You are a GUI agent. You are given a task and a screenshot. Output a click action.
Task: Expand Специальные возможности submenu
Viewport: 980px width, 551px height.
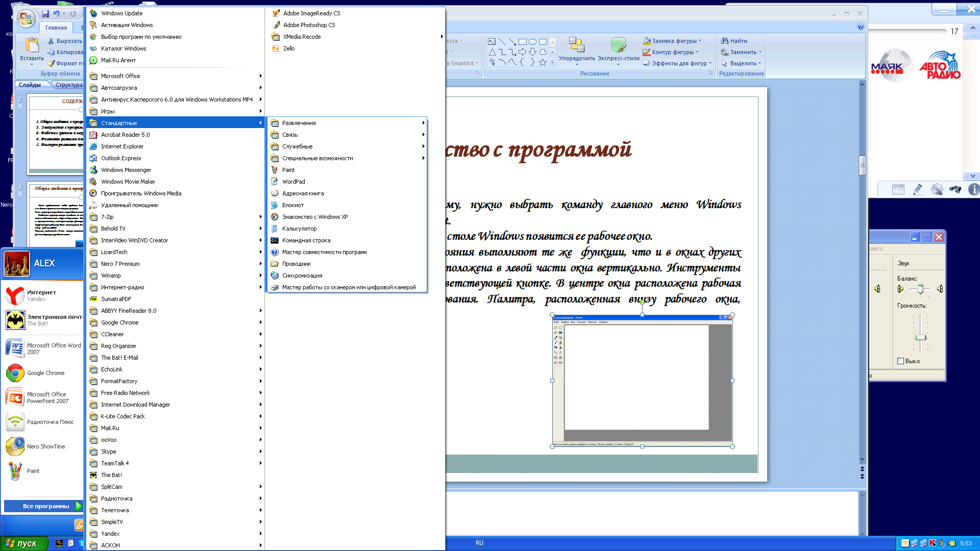(x=347, y=158)
